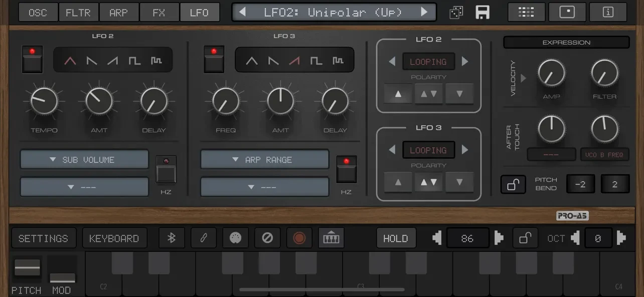Open second empty destination dropdown for LFO 3
The height and width of the screenshot is (297, 644).
(265, 187)
